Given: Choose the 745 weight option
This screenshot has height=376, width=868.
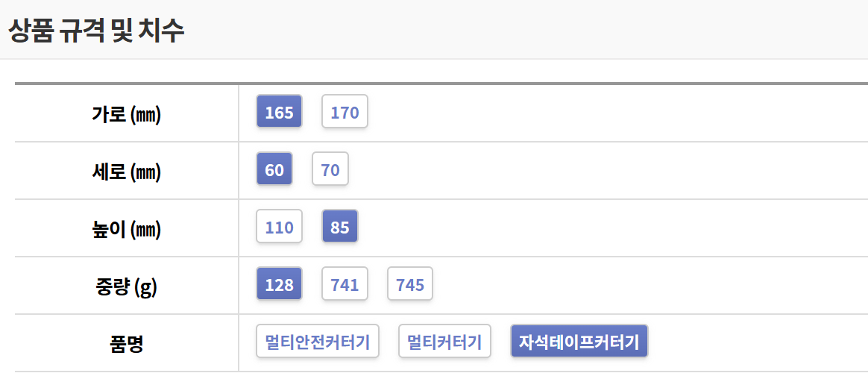Looking at the screenshot, I should point(410,285).
